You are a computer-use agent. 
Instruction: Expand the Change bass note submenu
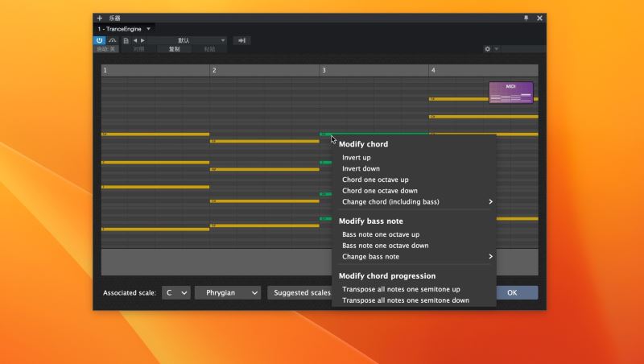415,257
